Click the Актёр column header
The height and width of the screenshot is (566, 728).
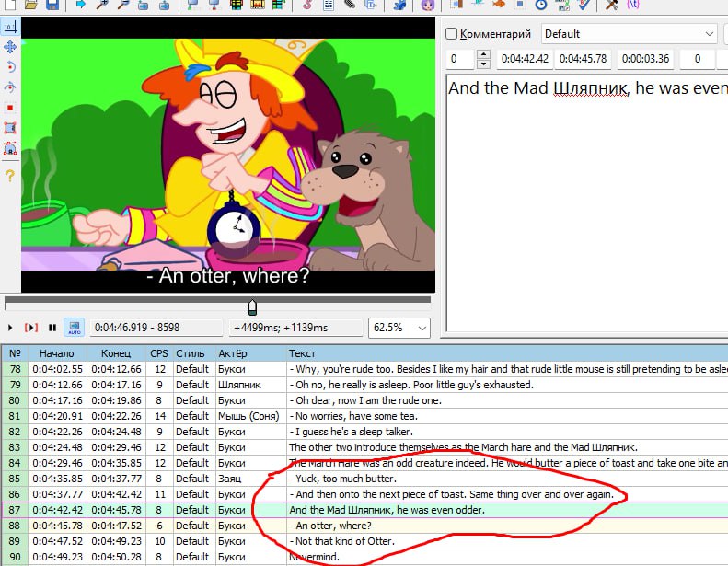(x=250, y=353)
